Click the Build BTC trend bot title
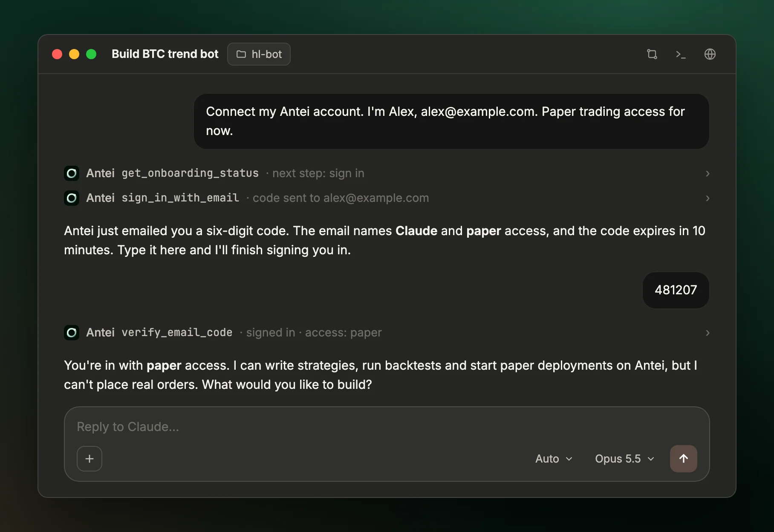Image resolution: width=774 pixels, height=532 pixels. tap(165, 54)
